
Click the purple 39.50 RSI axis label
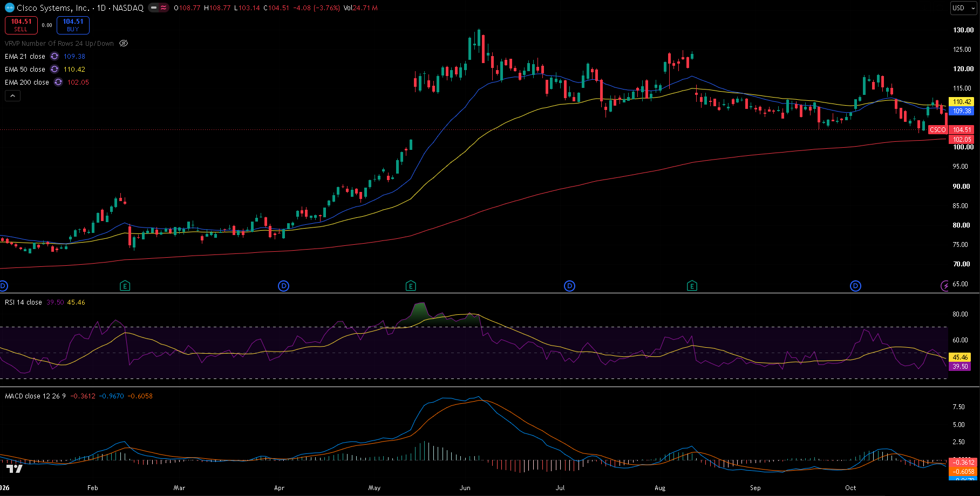tap(960, 366)
